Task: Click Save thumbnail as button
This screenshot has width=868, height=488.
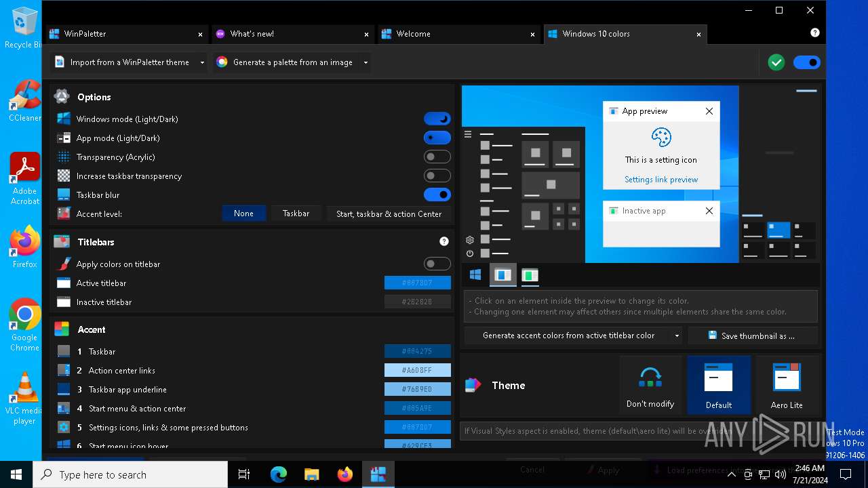Action: 752,335
